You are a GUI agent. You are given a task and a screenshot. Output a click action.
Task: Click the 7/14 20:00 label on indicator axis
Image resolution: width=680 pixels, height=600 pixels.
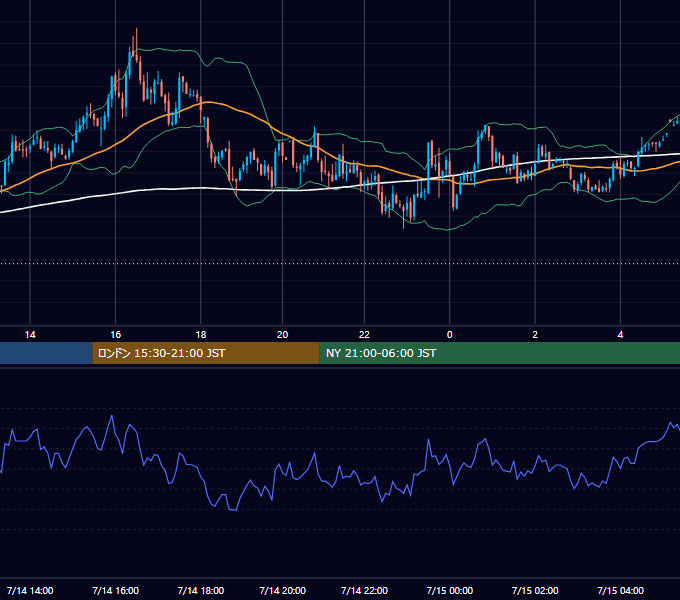282,590
